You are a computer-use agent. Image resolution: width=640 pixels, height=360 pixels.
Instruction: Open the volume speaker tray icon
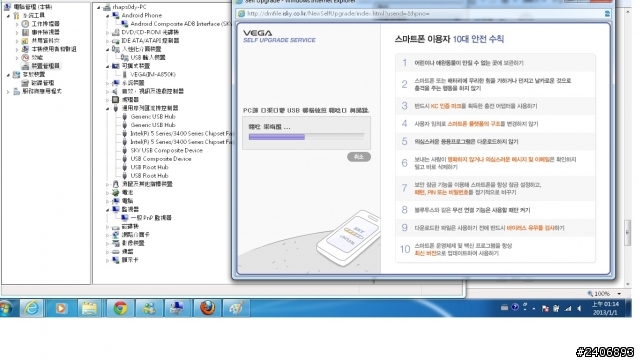[x=579, y=309]
